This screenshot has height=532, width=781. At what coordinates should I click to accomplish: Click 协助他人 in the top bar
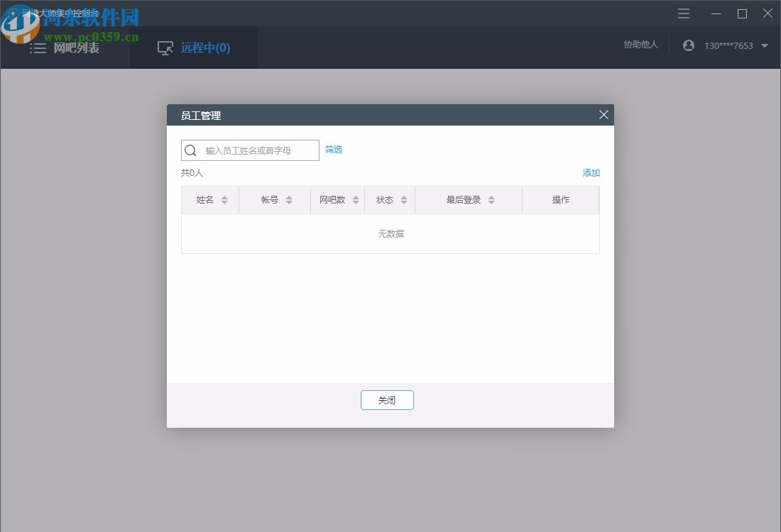click(640, 44)
